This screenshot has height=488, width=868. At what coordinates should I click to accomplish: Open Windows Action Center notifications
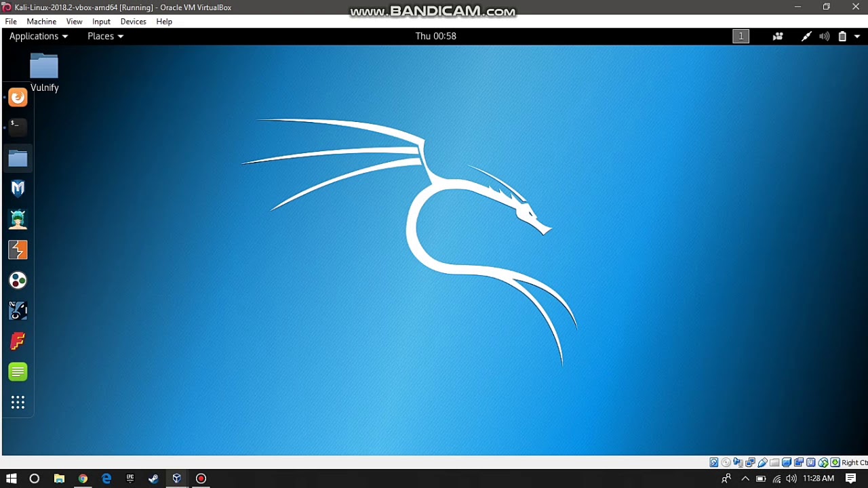click(x=851, y=479)
